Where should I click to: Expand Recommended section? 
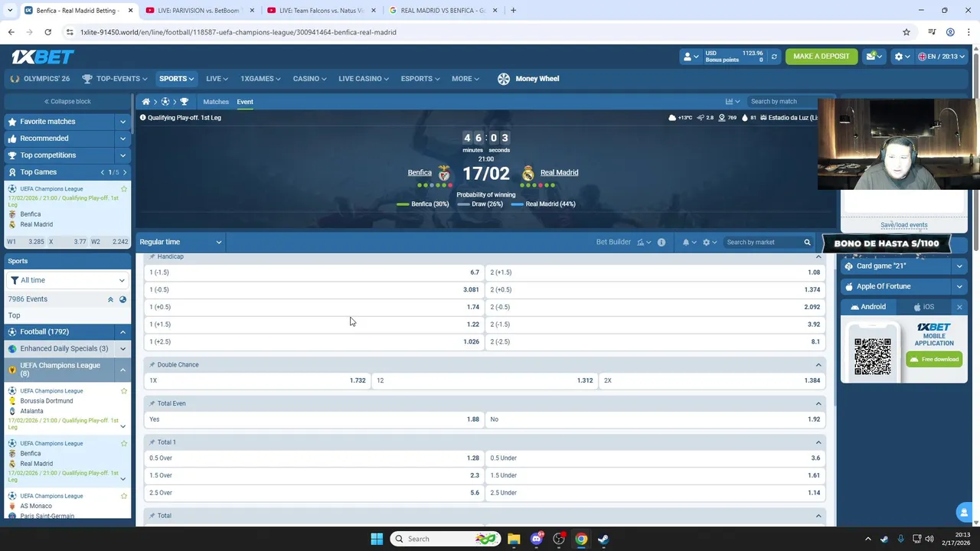(122, 139)
